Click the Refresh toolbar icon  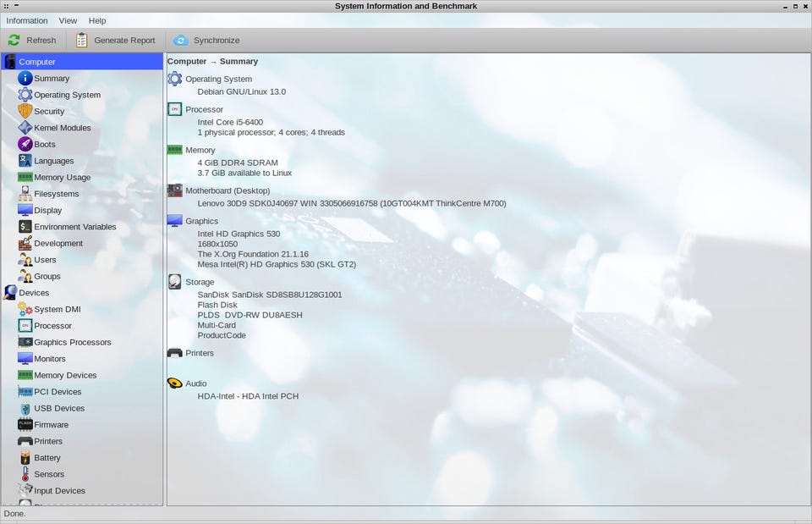pos(14,40)
